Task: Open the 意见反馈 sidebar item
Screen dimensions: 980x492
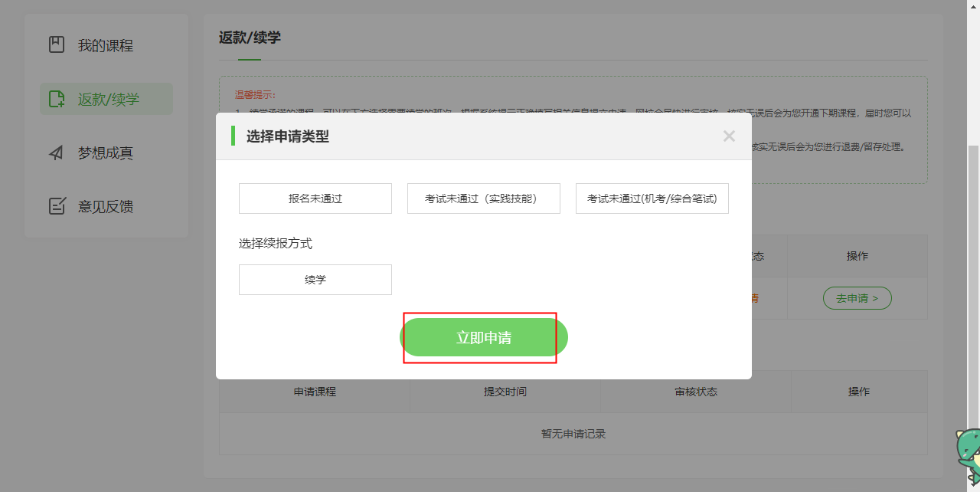Action: (106, 206)
